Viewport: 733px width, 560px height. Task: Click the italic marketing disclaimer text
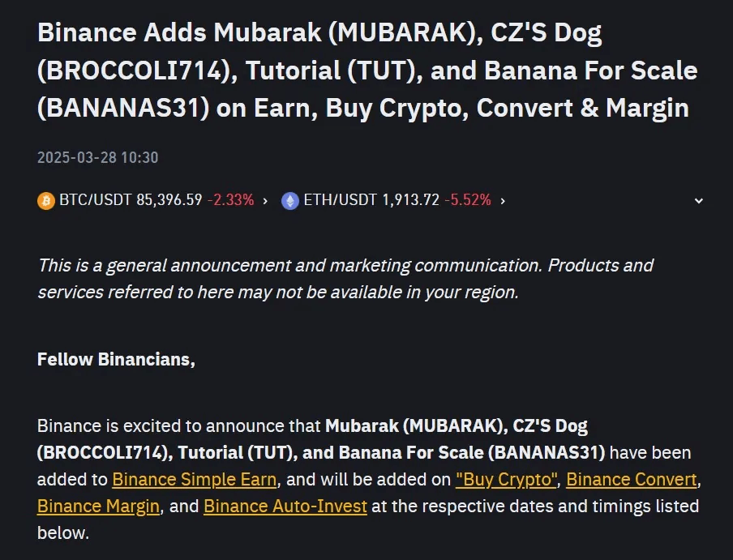(x=345, y=278)
